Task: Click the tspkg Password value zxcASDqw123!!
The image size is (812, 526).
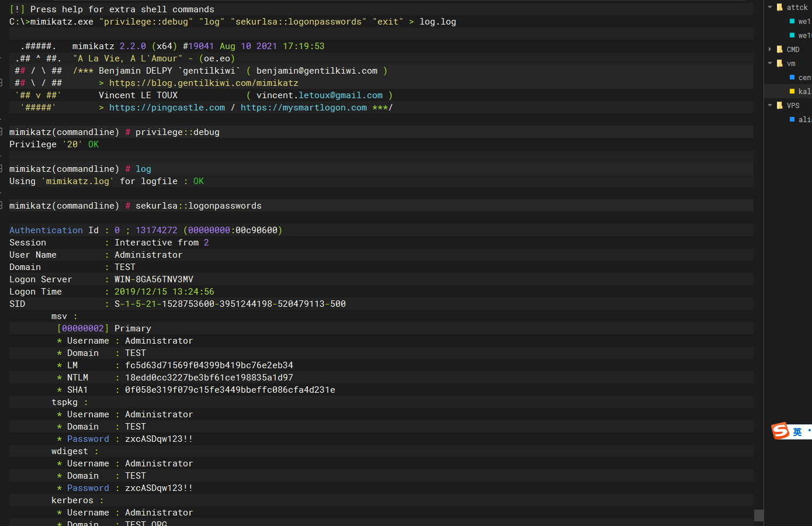Action: [159, 439]
